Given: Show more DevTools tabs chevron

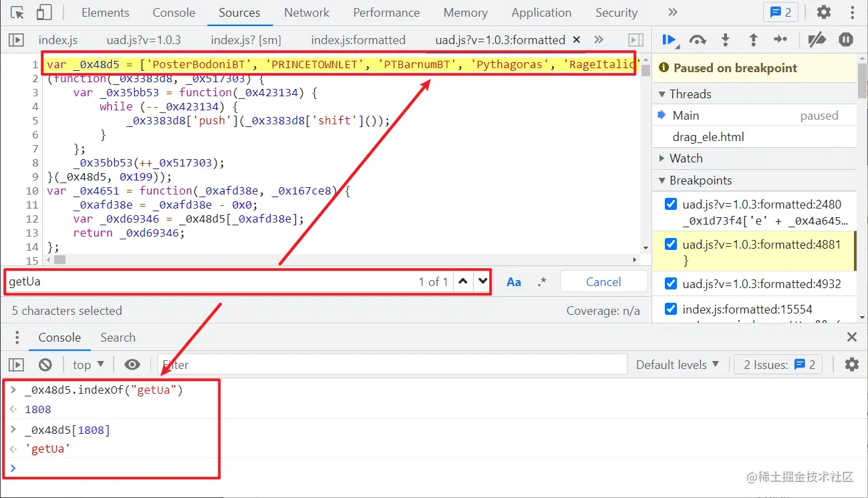Looking at the screenshot, I should point(673,13).
